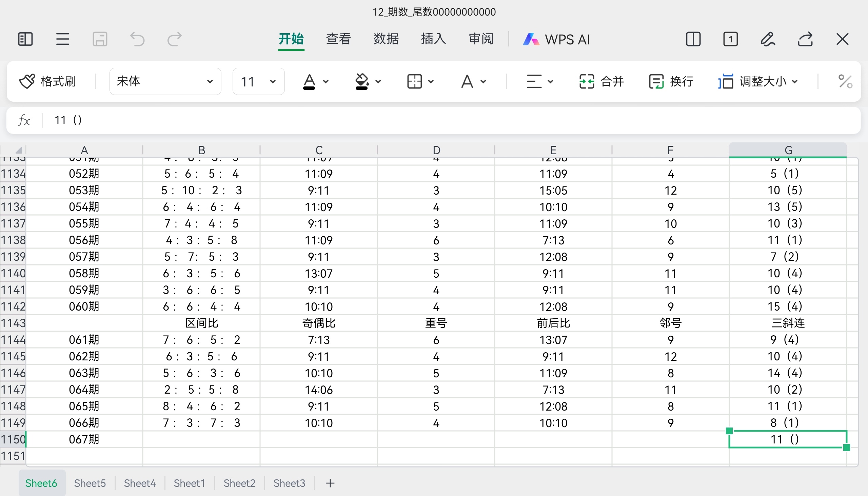Viewport: 868px width, 496px height.
Task: Click the share/export arrow icon
Action: click(x=805, y=39)
